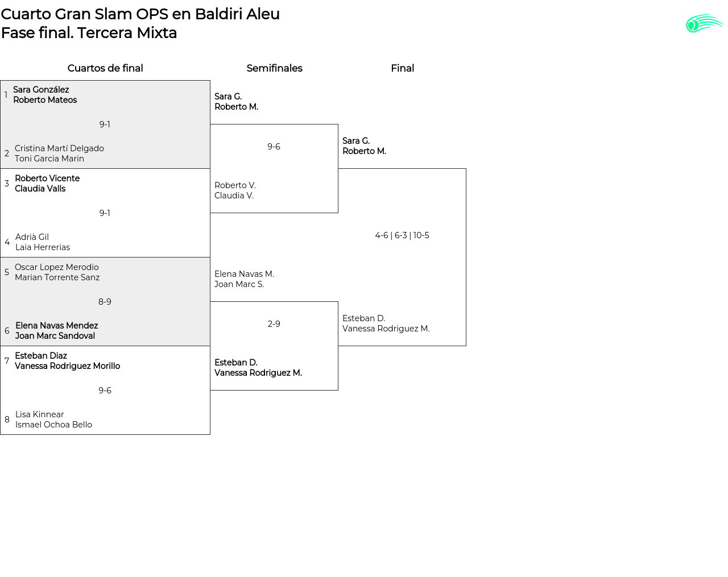Click Esteban D. Vanessa Rodriguez M. finalist entry
The width and height of the screenshot is (728, 577).
click(386, 323)
